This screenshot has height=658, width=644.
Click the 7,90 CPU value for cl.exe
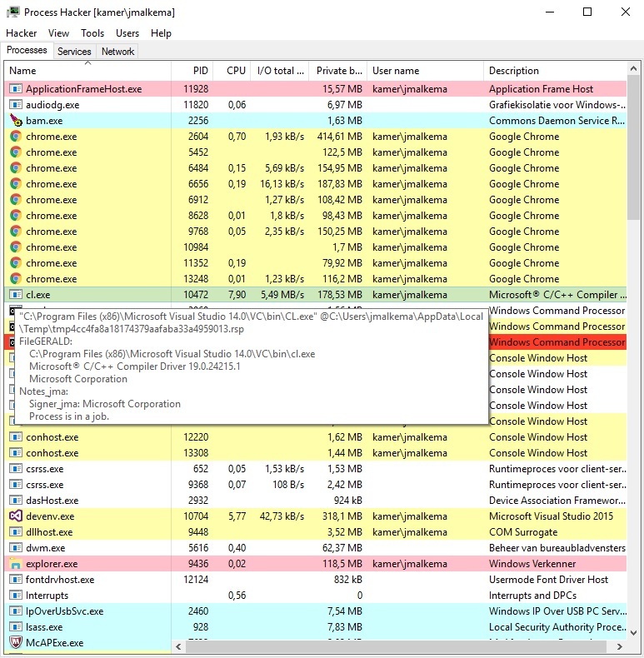coord(237,295)
